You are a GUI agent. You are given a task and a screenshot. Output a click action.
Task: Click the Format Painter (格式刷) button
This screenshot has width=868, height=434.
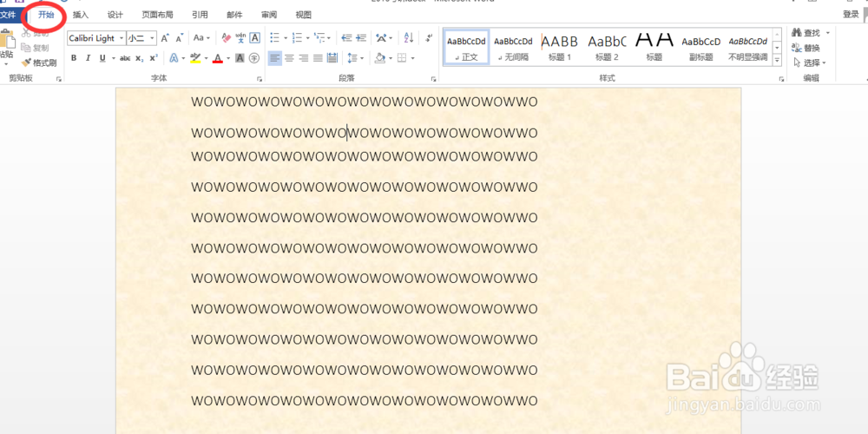click(x=39, y=62)
